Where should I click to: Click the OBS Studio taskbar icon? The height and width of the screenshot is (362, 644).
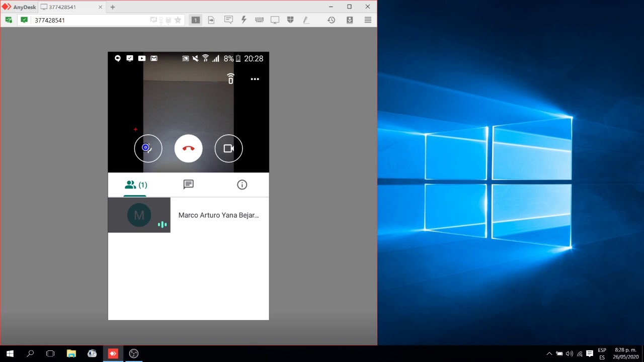(133, 353)
